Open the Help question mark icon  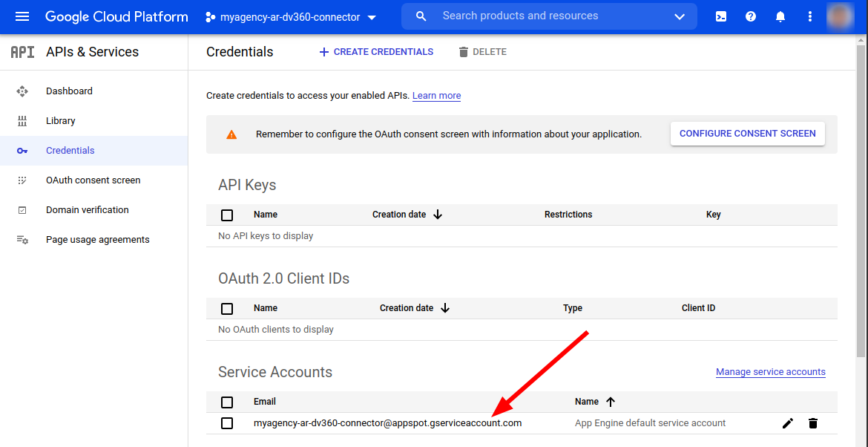point(751,16)
